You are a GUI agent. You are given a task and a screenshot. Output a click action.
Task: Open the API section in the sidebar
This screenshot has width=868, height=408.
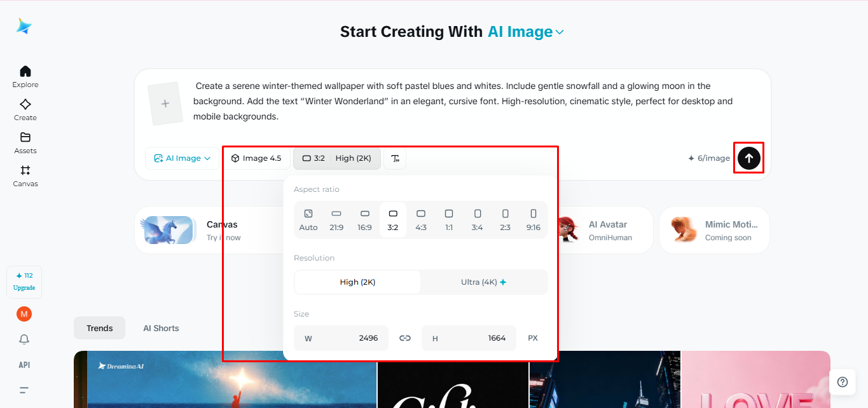coord(24,365)
